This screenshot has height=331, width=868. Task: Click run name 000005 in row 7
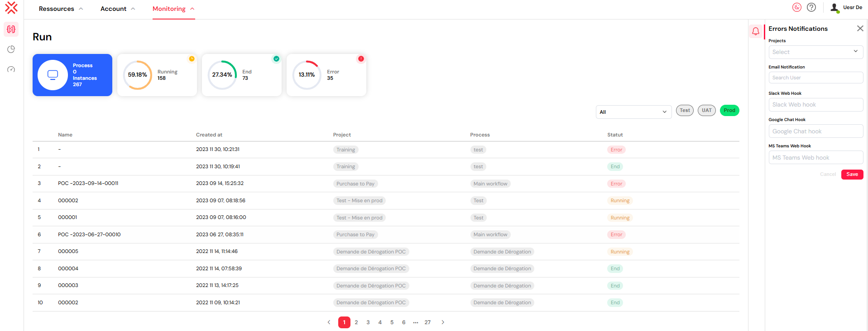[68, 251]
